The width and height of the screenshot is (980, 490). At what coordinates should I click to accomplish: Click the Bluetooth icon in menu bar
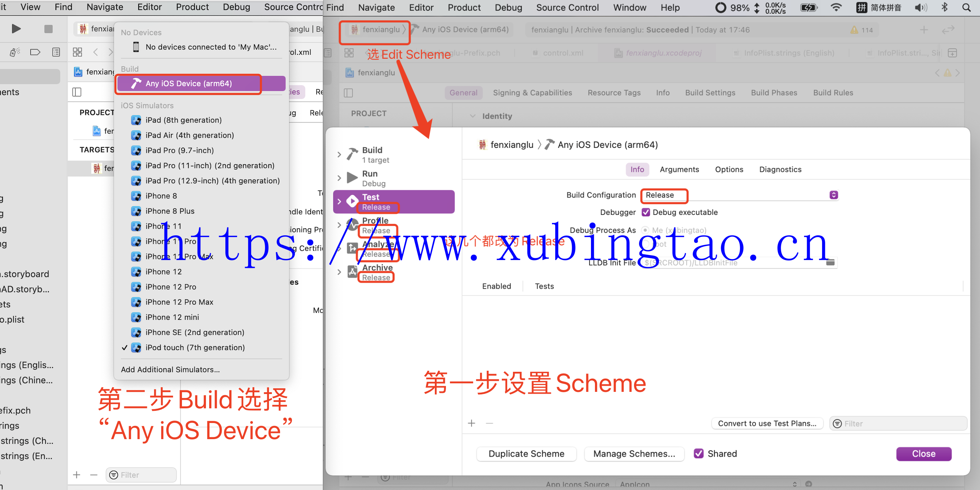pyautogui.click(x=944, y=8)
